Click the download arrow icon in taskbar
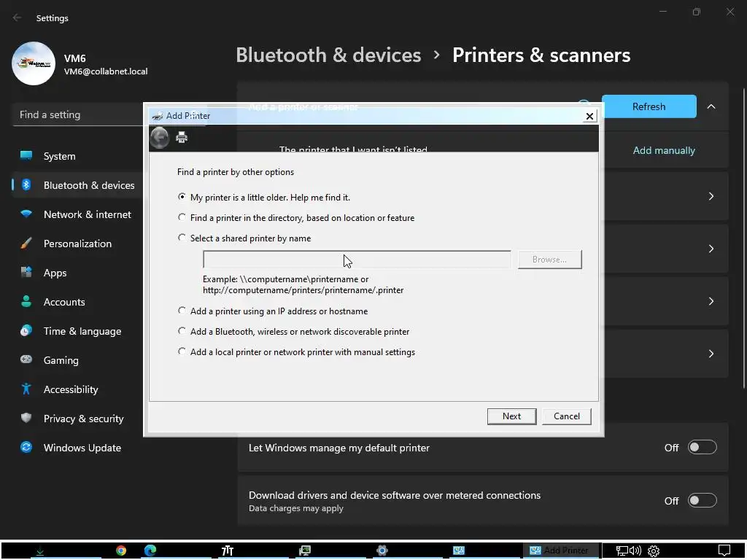 [x=40, y=551]
